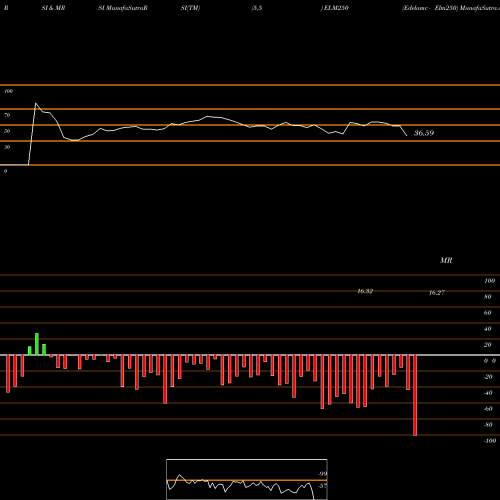
Task: Click the MR axis label -20
Action: tap(488, 377)
